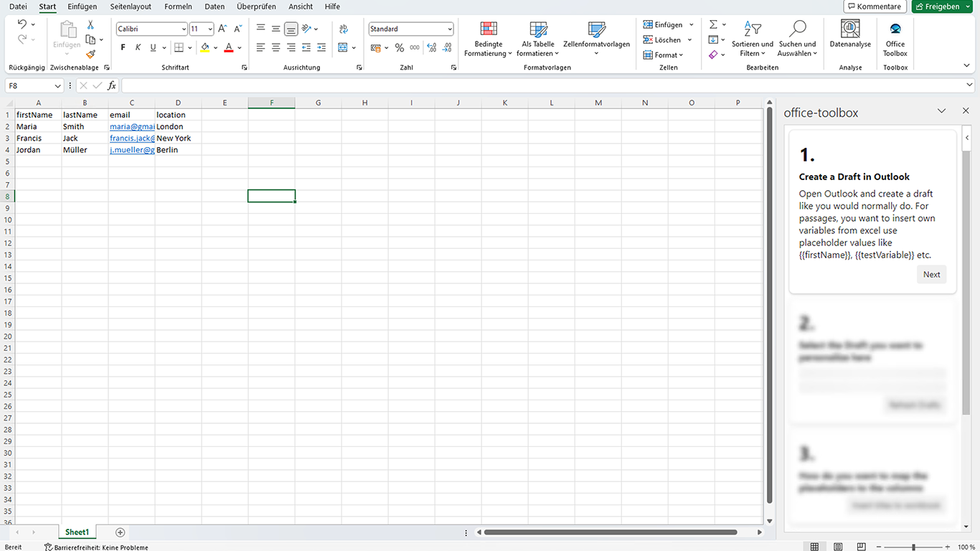Click the Fill down icon in Bearbeiten
Image resolution: width=980 pixels, height=551 pixels.
pyautogui.click(x=713, y=39)
